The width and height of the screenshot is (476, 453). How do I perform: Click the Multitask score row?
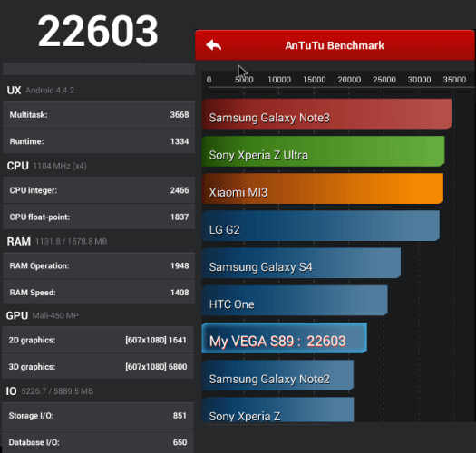(99, 115)
